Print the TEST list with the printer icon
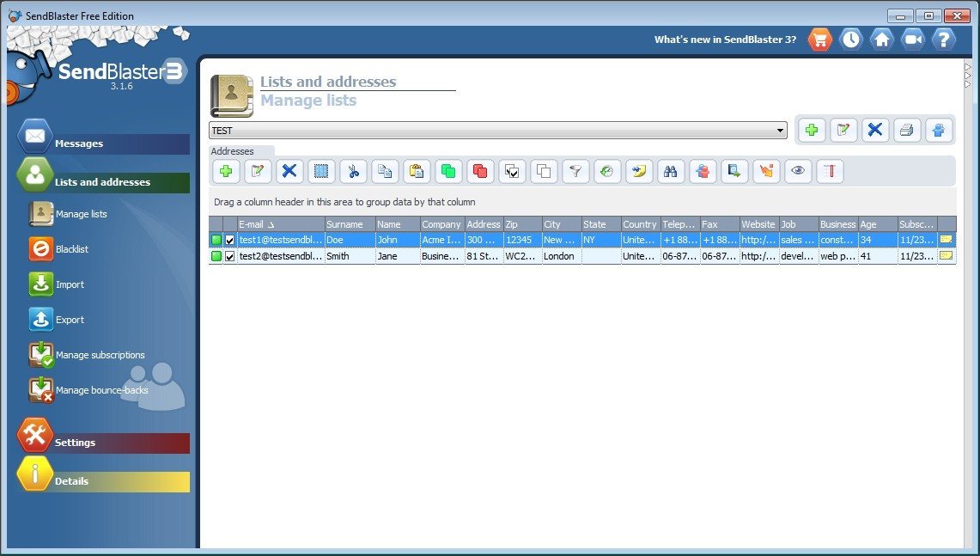Viewport: 980px width, 556px height. coord(908,130)
